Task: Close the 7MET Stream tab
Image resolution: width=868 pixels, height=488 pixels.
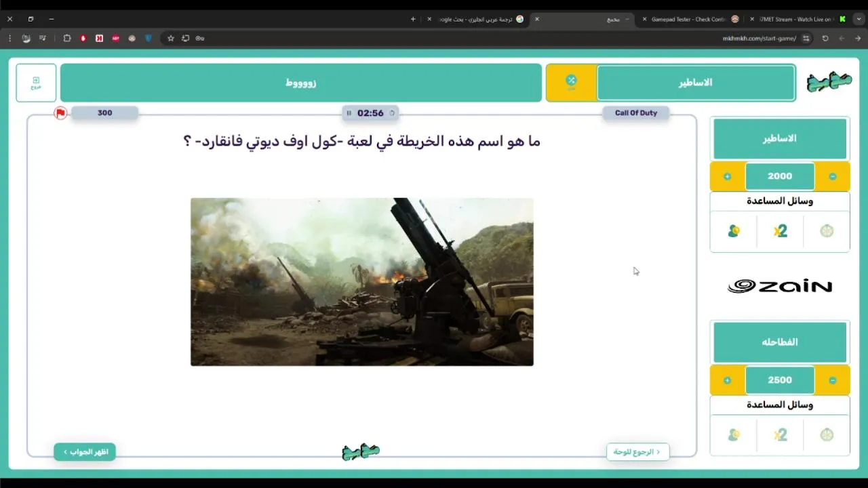Action: click(753, 19)
